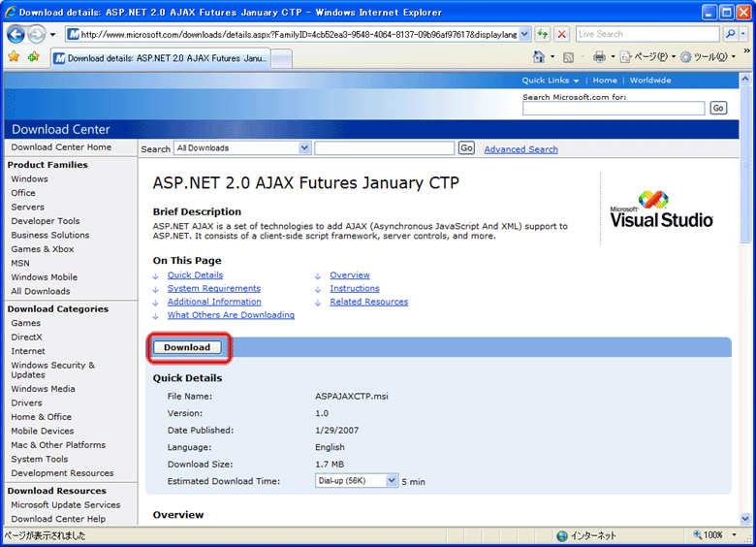Open a new blank tab
The width and height of the screenshot is (756, 547).
(282, 59)
